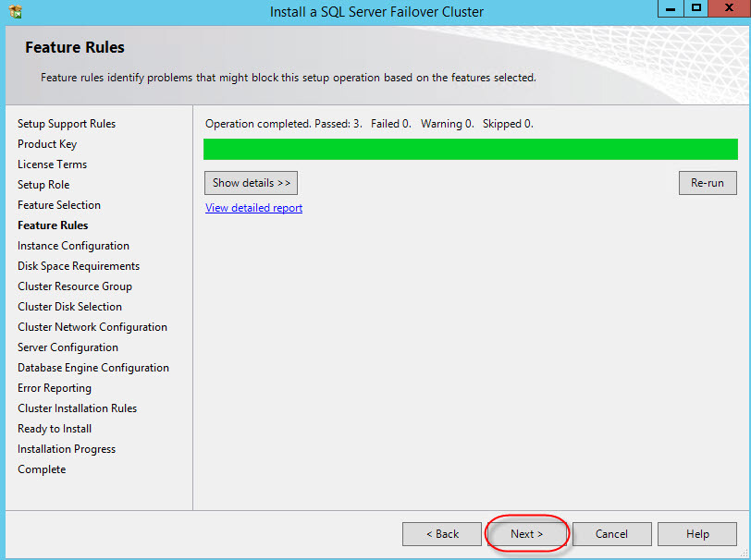
Task: Re-run the feature rules check
Action: [708, 183]
